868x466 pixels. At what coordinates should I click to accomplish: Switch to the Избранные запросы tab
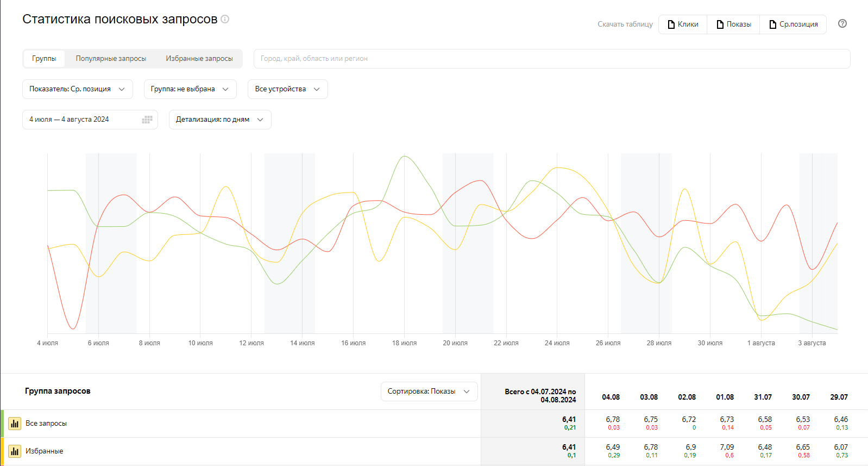[x=199, y=59]
